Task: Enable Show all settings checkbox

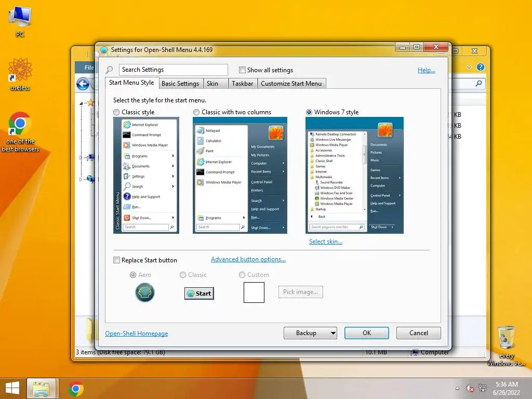Action: 242,70
